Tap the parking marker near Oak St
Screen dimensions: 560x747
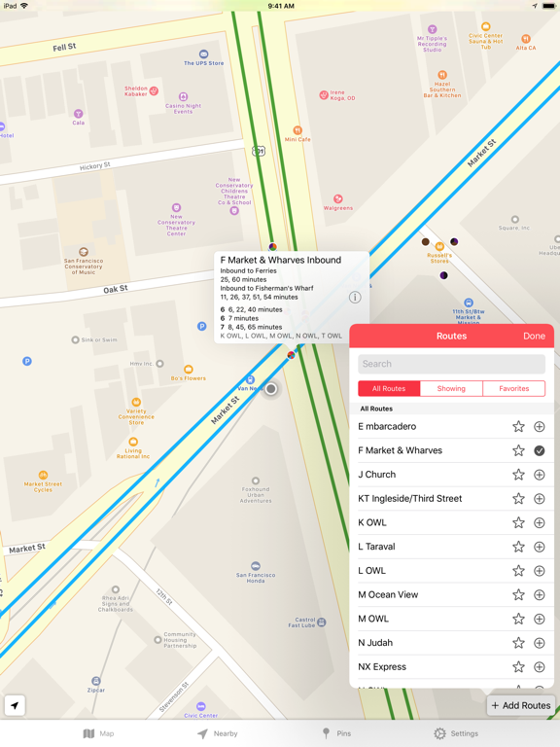pos(202,327)
